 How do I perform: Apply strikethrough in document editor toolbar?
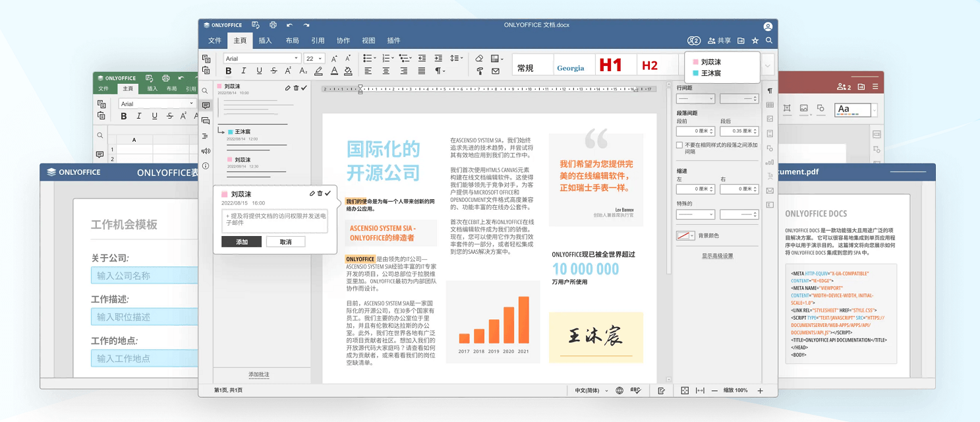point(274,71)
